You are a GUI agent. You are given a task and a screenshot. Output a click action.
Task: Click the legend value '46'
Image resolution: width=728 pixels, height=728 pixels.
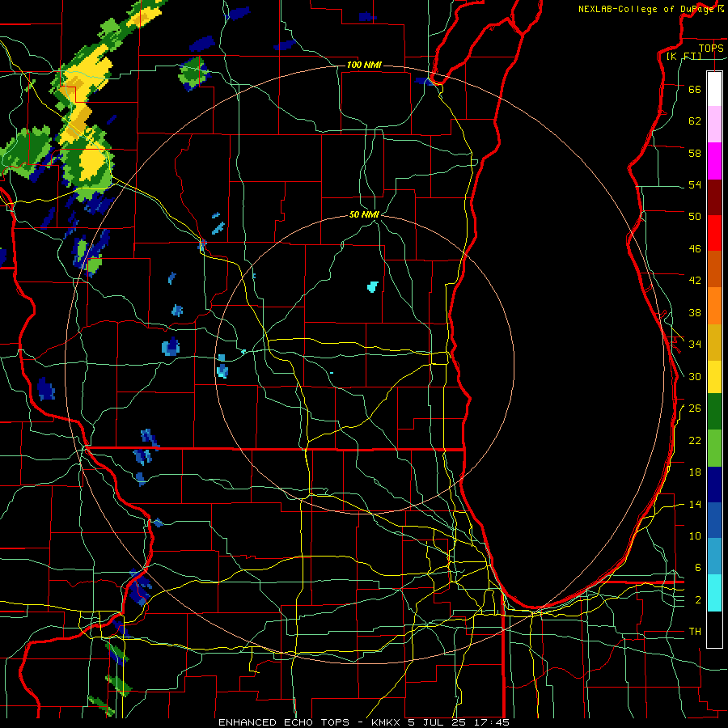pyautogui.click(x=695, y=248)
